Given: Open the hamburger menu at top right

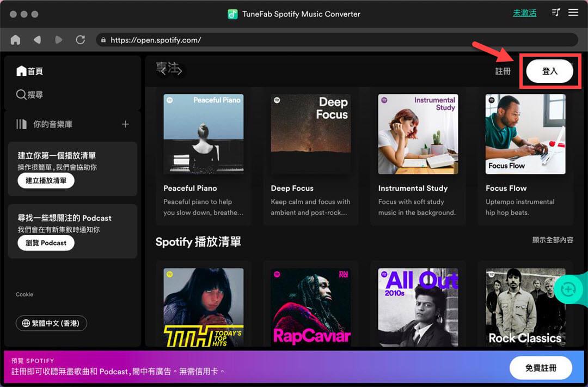Looking at the screenshot, I should coord(573,13).
